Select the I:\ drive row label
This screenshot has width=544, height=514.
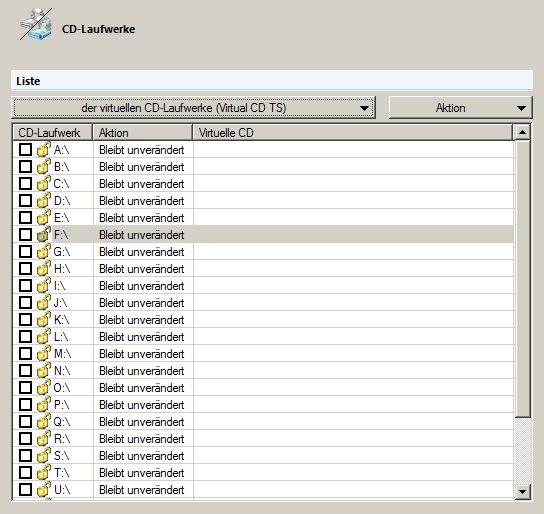[x=59, y=286]
